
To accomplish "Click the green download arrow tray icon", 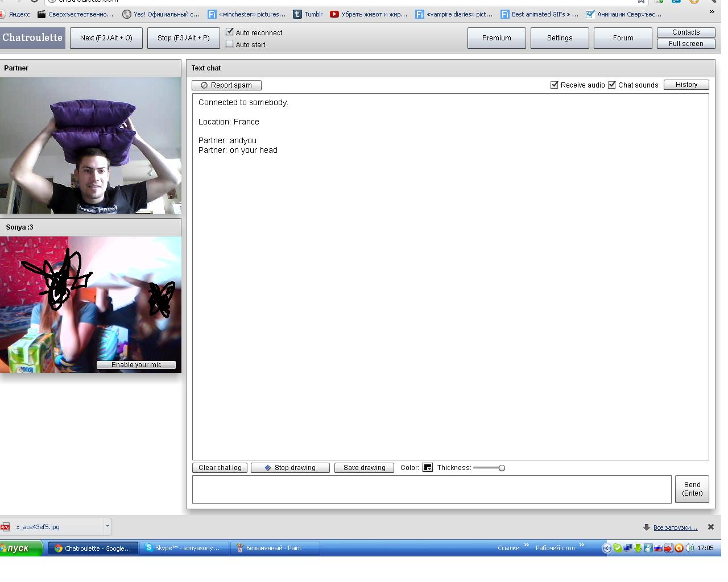I will point(638,548).
